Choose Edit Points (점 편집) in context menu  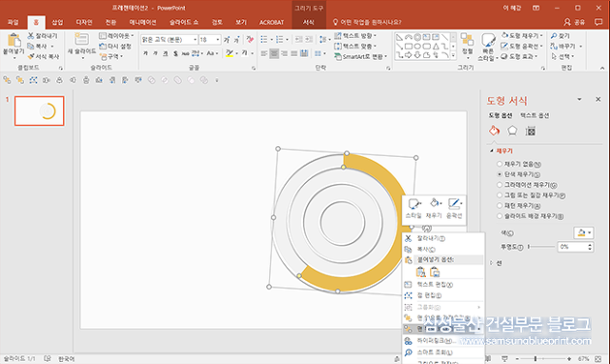click(x=443, y=295)
